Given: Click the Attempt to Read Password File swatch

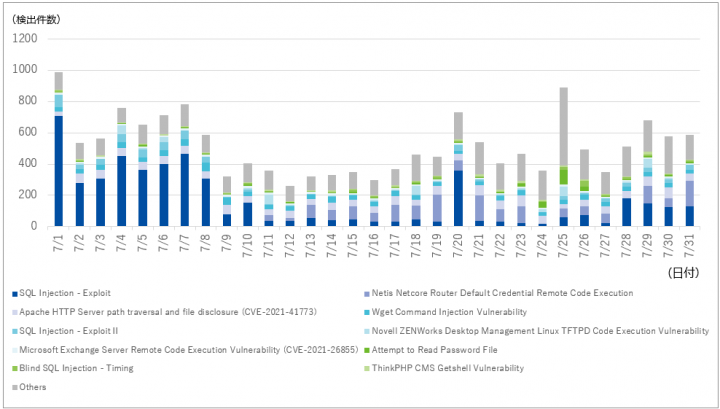Looking at the screenshot, I should (367, 350).
